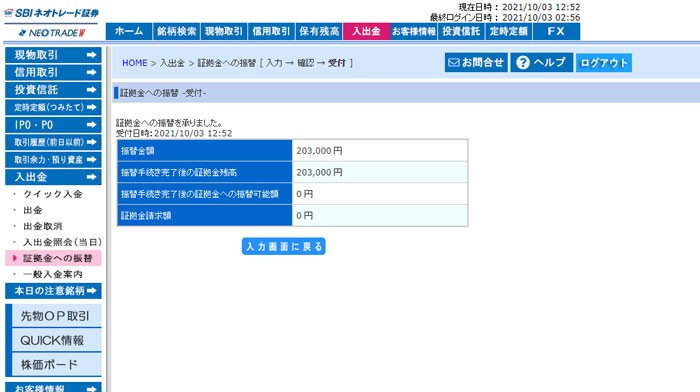
Task: Open ヘルプ help button
Action: [x=542, y=63]
